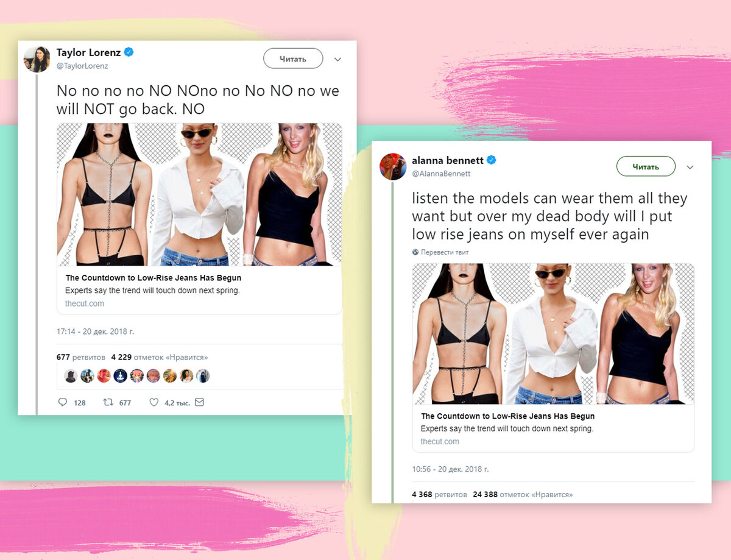
Task: Open the thecut.com link in alanna's card
Action: point(440,441)
